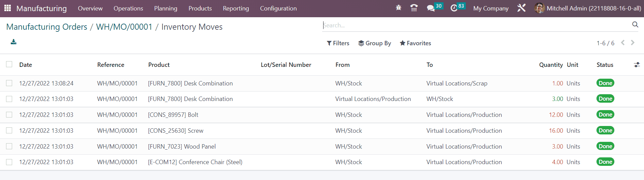Viewport: 644px width, 180px height.
Task: Open activities clock icon with 83
Action: coord(458,7)
